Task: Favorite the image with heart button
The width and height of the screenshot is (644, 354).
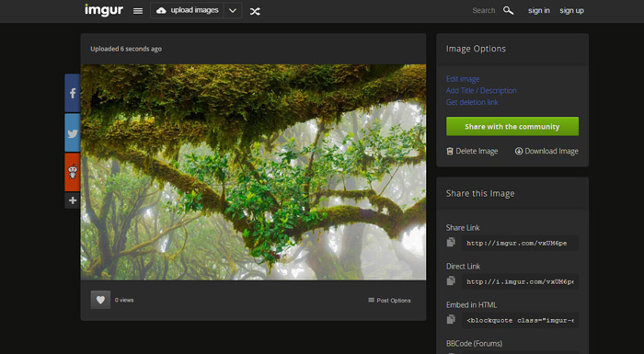Action: point(100,300)
